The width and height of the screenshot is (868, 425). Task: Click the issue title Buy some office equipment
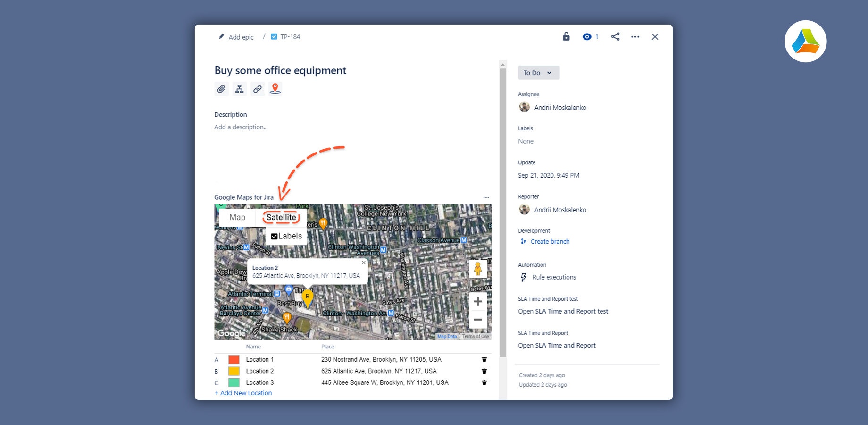click(280, 70)
